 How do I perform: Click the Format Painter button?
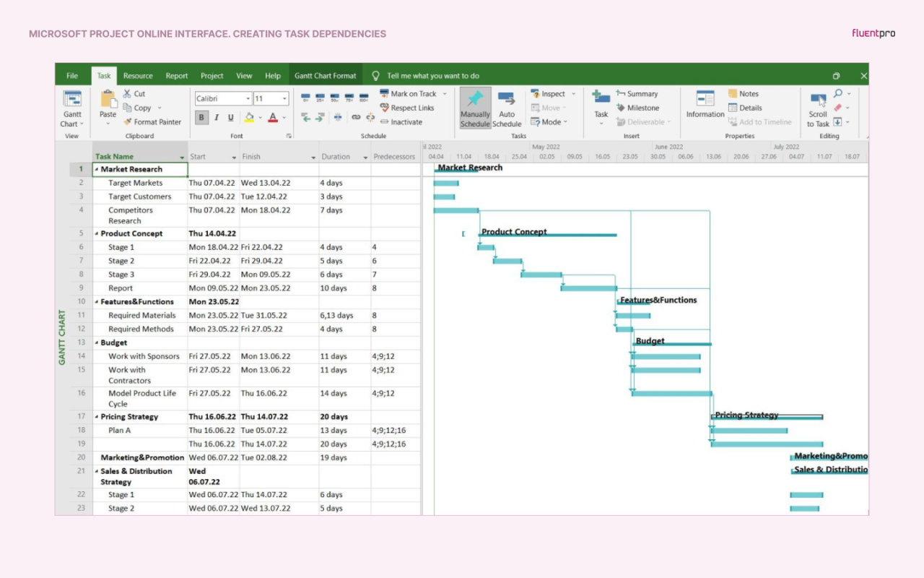point(152,122)
